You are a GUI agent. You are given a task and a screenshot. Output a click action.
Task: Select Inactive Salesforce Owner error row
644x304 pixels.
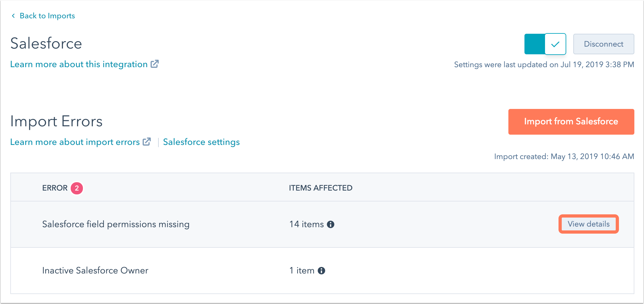tap(95, 271)
